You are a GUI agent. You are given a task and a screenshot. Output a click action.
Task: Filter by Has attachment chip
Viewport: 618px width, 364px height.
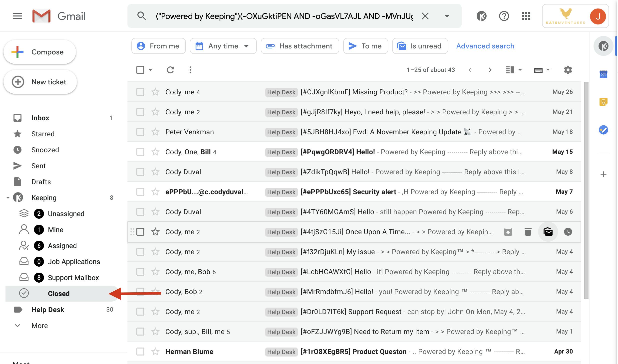point(300,46)
